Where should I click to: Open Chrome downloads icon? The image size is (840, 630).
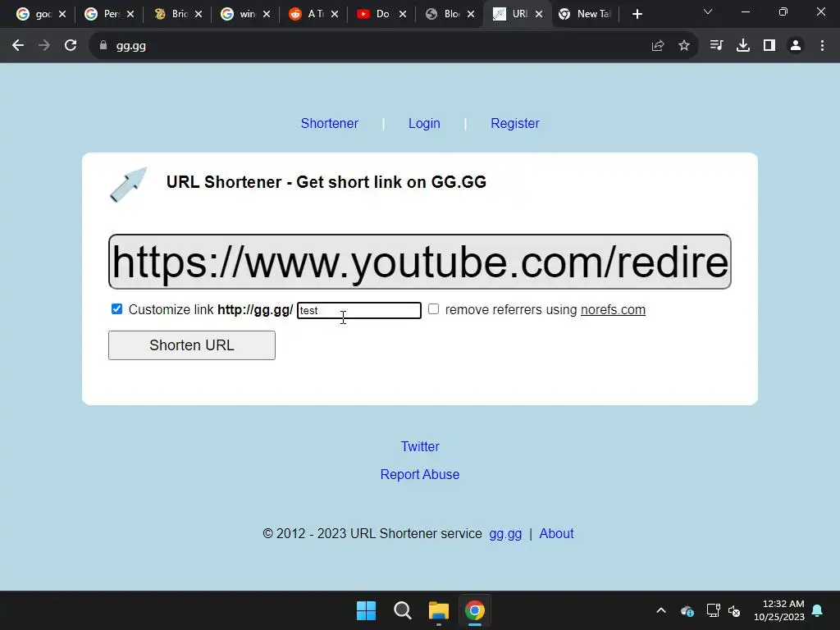coord(743,46)
